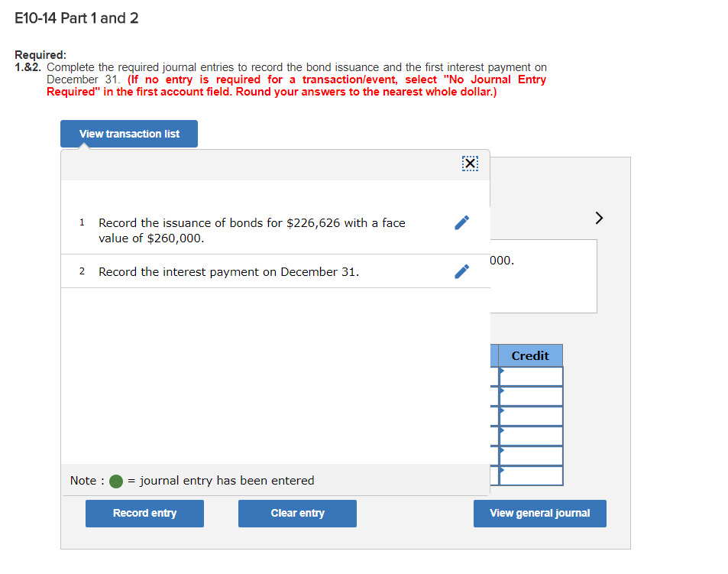Click the Clear entry button
Viewport: 728px width, 574px height.
296,513
